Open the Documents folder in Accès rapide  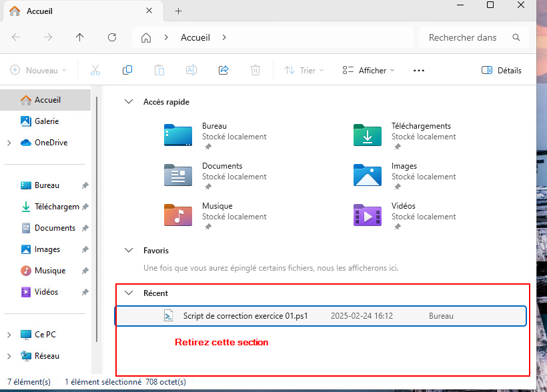pyautogui.click(x=178, y=175)
